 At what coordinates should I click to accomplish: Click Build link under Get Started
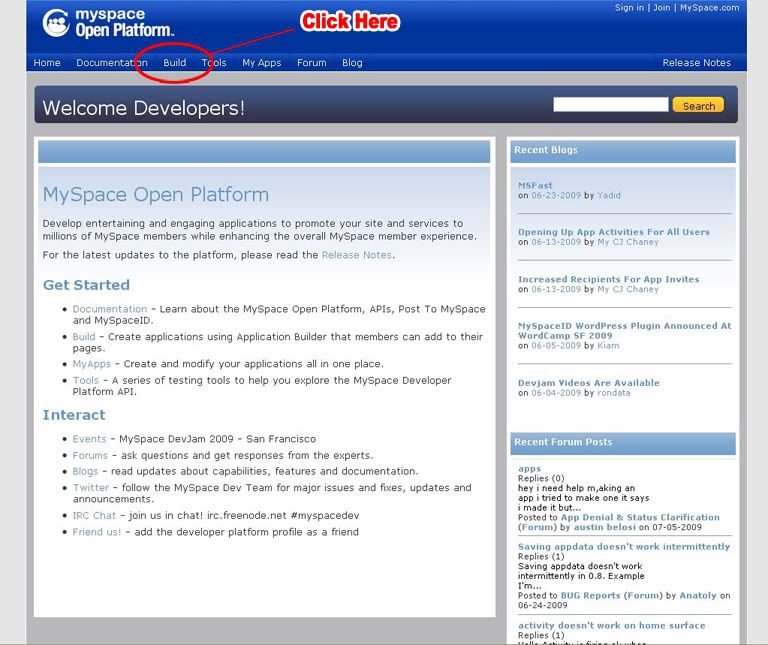[84, 336]
